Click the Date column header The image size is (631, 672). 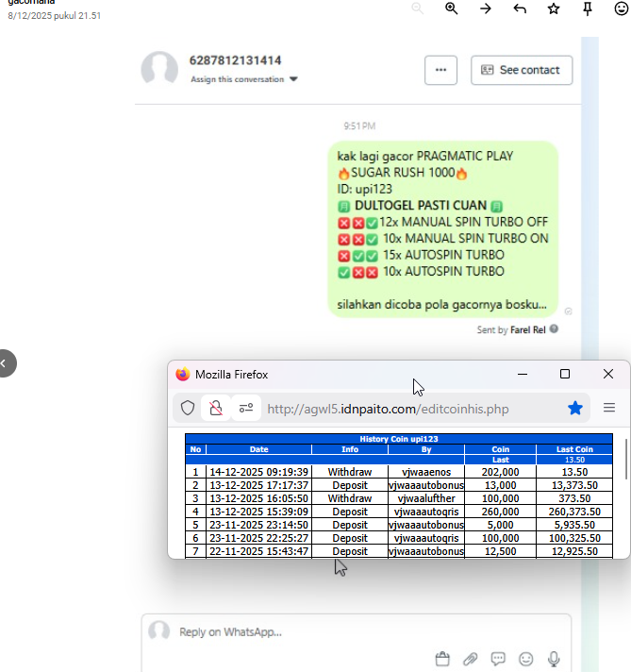259,449
